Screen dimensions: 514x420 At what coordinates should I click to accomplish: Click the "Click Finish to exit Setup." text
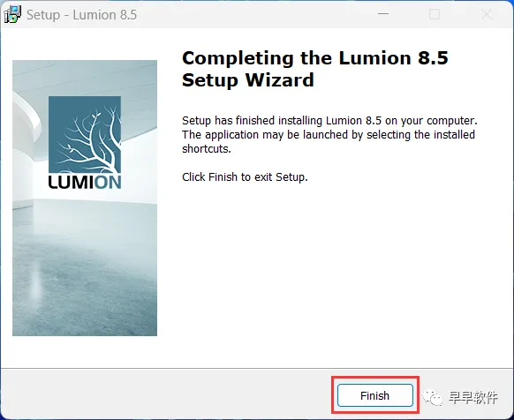pyautogui.click(x=245, y=177)
